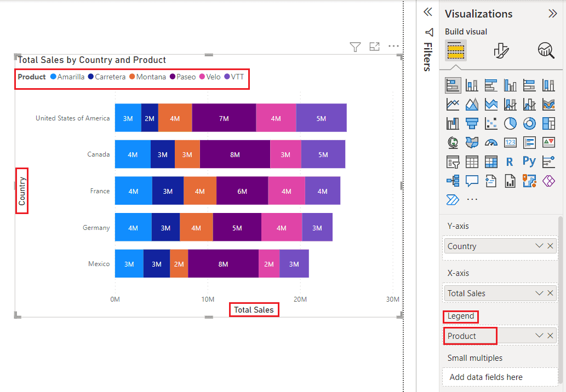Select the Waterfall chart visual
This screenshot has width=566, height=392.
click(453, 124)
